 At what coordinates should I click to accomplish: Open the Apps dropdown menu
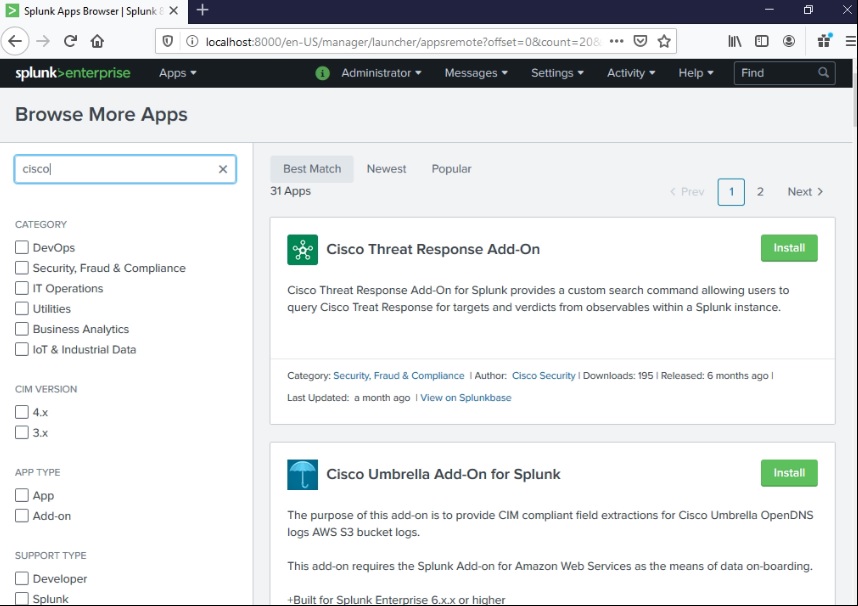[177, 73]
